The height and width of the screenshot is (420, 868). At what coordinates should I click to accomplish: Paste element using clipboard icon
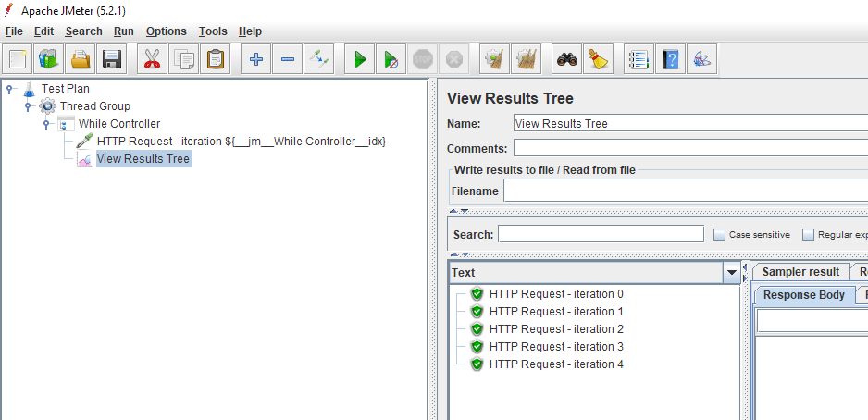(216, 58)
